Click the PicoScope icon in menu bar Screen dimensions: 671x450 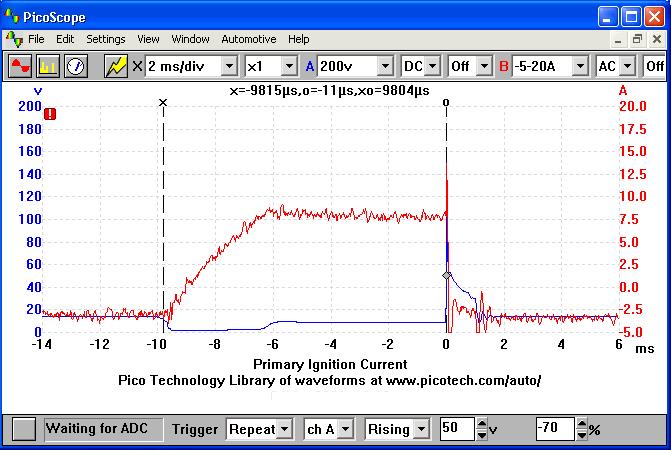[x=15, y=39]
